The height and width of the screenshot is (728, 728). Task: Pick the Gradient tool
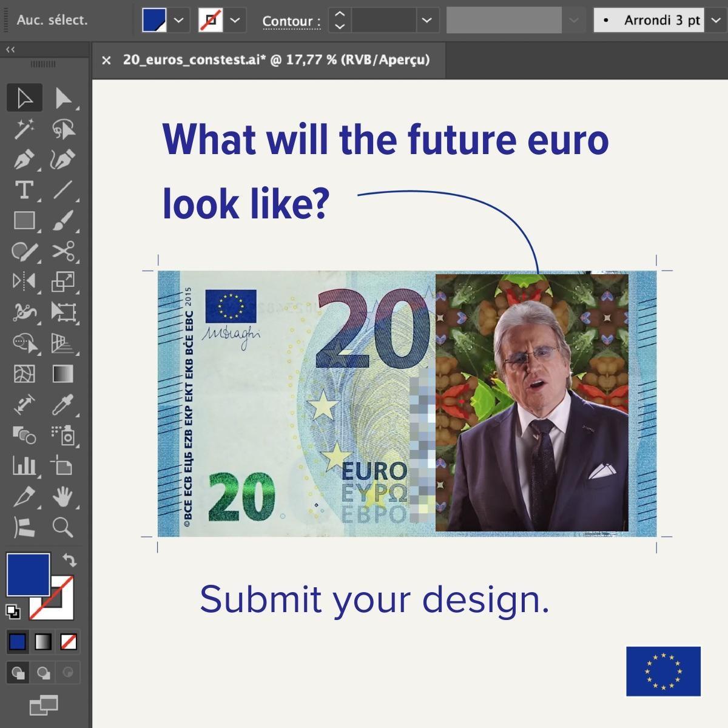62,374
